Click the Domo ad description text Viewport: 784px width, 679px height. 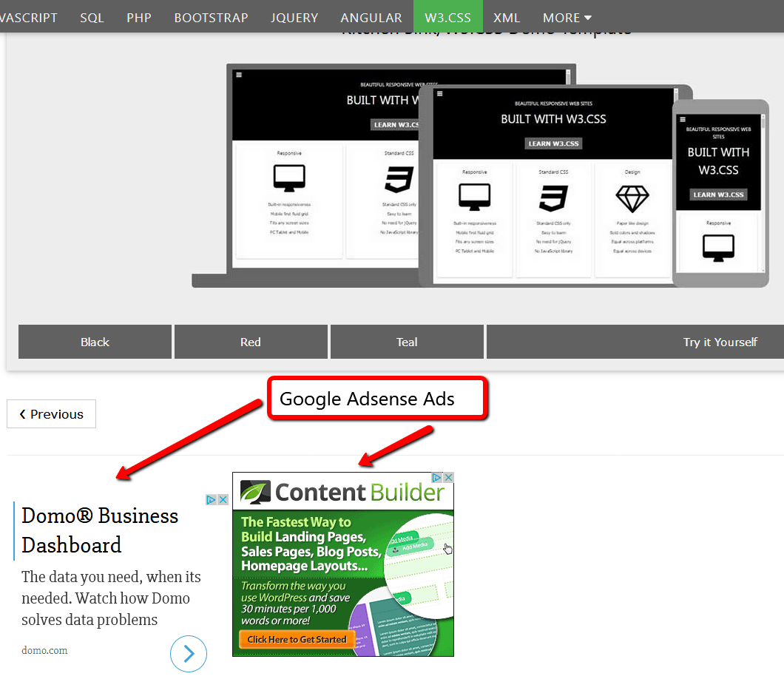click(111, 598)
